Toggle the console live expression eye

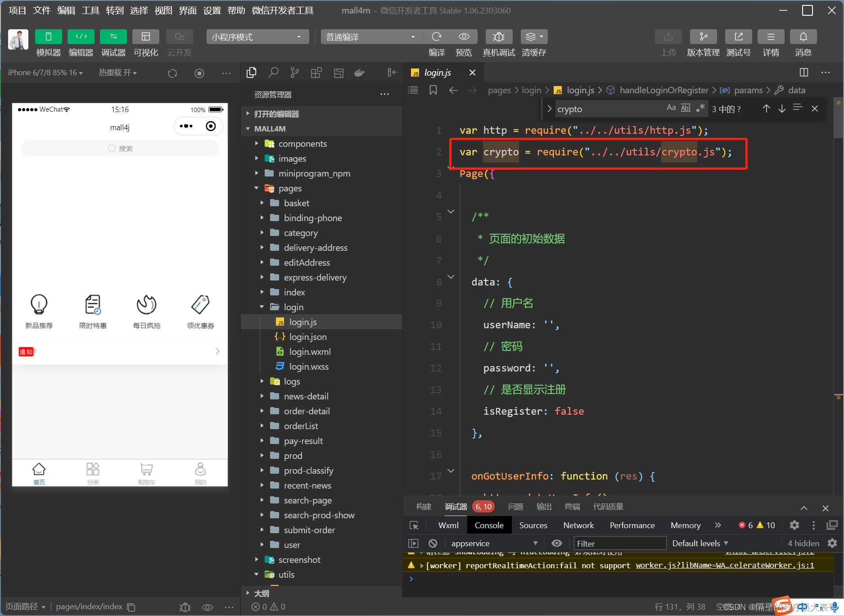tap(557, 544)
